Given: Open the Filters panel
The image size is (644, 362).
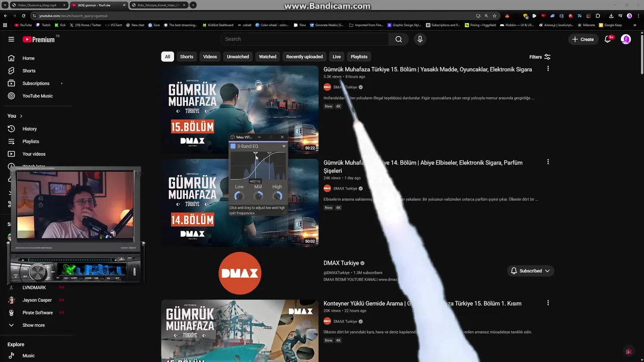Looking at the screenshot, I should coord(540,57).
